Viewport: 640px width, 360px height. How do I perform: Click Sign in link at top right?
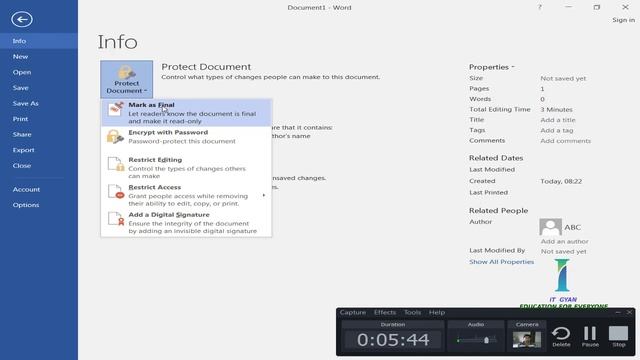(x=623, y=20)
